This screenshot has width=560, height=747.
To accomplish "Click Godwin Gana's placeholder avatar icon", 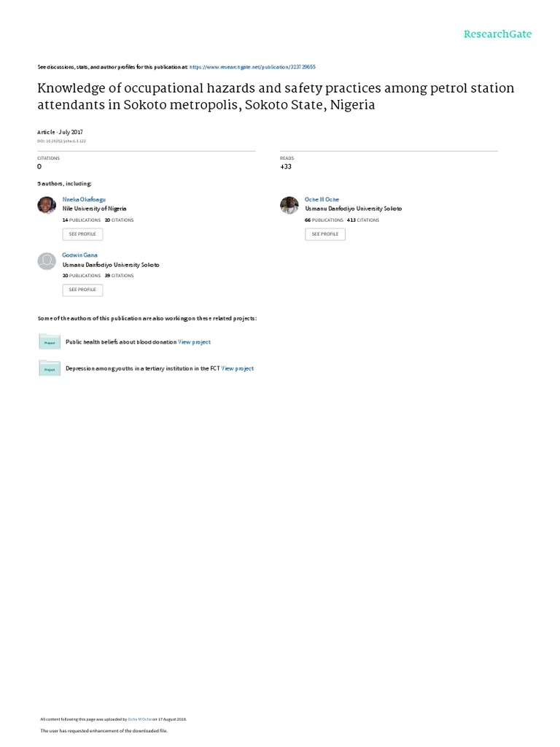I will tap(47, 261).
